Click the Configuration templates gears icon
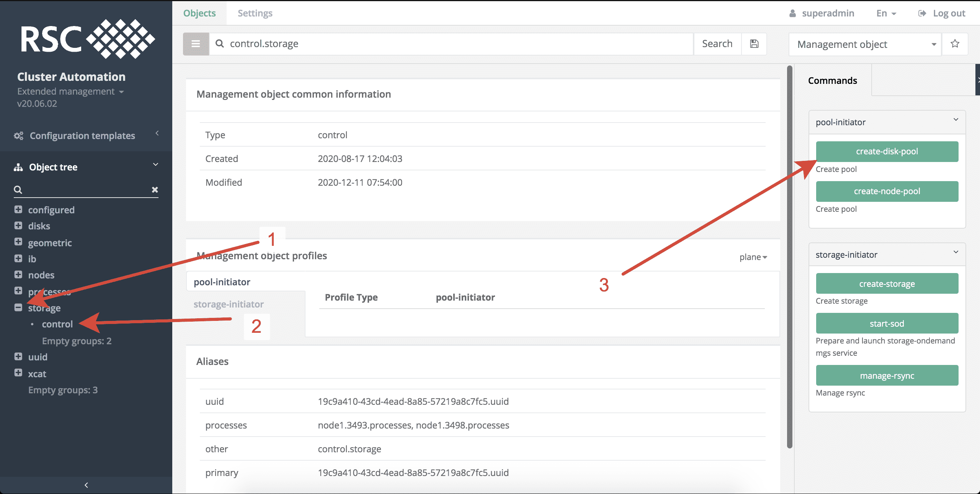This screenshot has width=980, height=494. (18, 136)
